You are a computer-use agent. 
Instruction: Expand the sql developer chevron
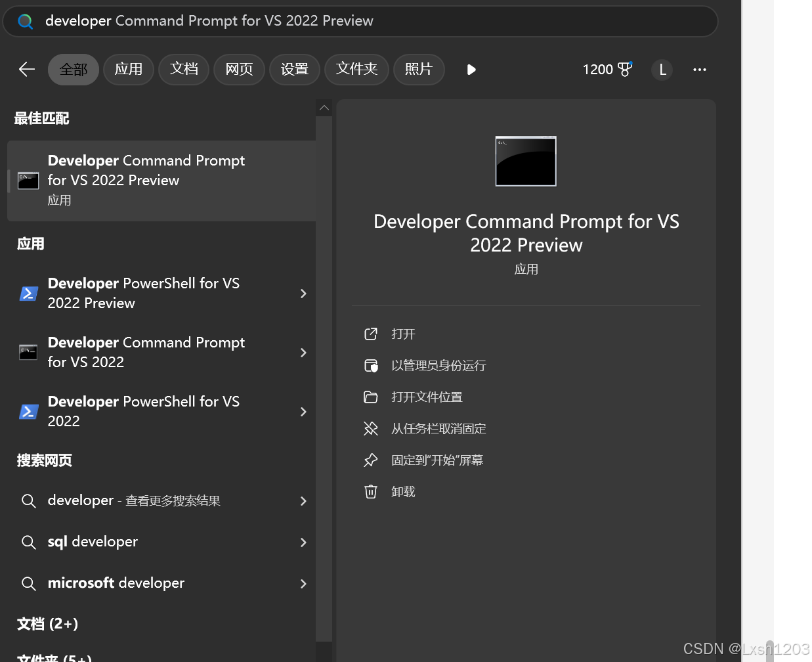pos(303,542)
